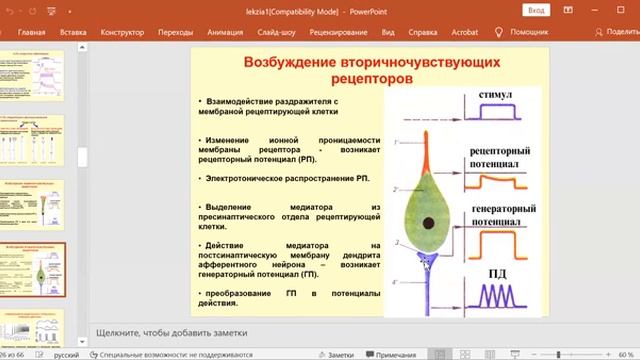Screen dimensions: 640x360
Task: Click the 'рецепторный потенциал' label in the diagram
Action: tap(500, 157)
